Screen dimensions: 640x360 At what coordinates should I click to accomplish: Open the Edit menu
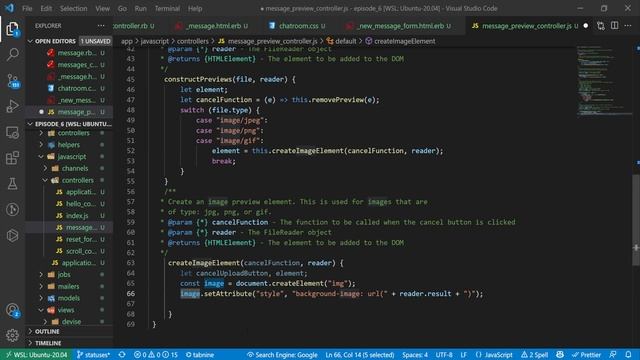pos(46,8)
